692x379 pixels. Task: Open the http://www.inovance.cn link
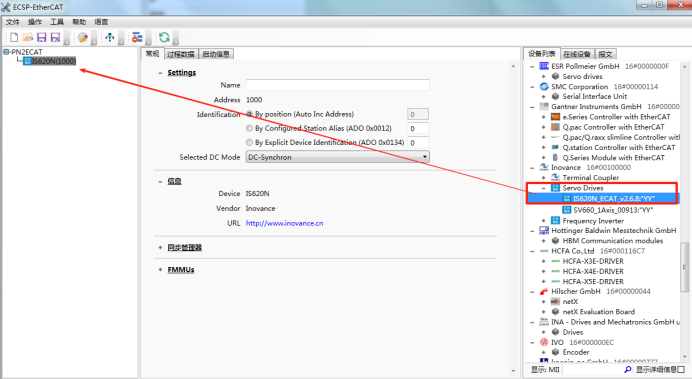pos(284,223)
